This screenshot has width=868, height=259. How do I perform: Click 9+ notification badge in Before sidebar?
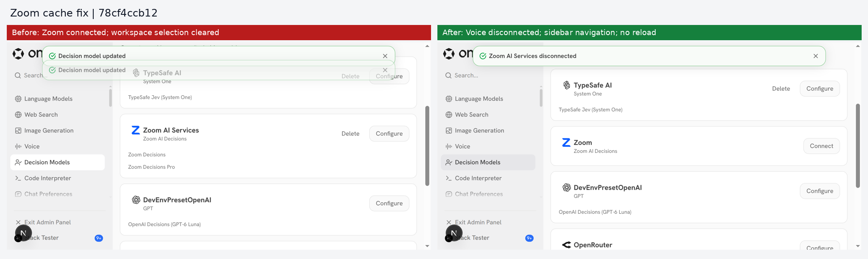(x=99, y=238)
